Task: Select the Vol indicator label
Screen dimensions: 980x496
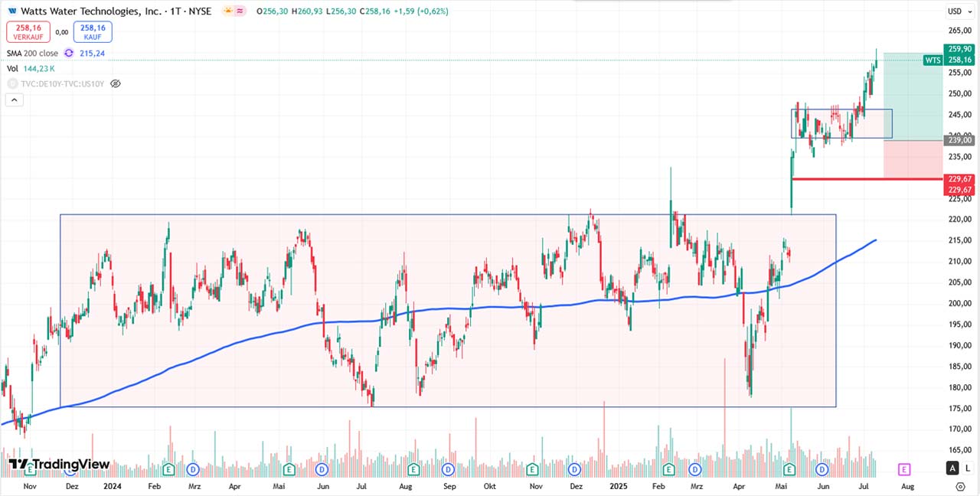Action: [x=12, y=68]
